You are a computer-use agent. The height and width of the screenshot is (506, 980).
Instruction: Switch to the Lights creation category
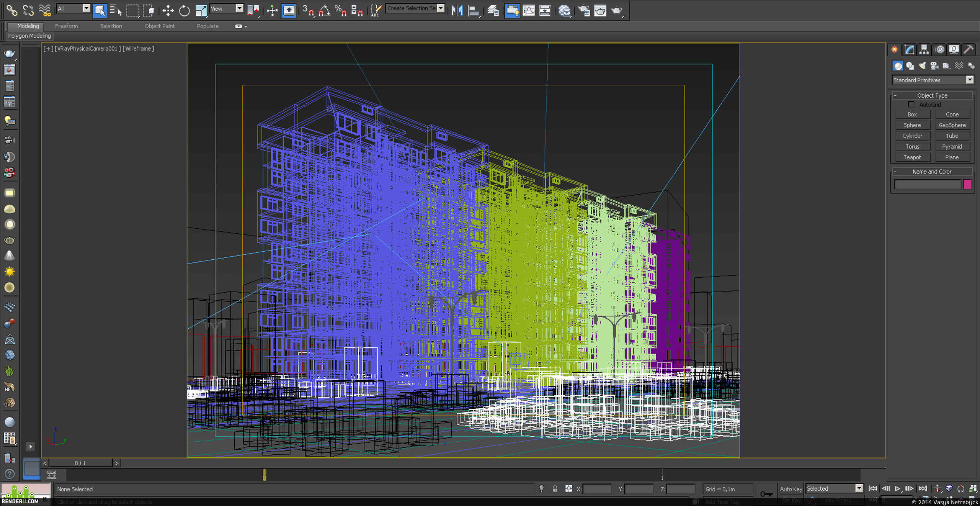tap(922, 66)
